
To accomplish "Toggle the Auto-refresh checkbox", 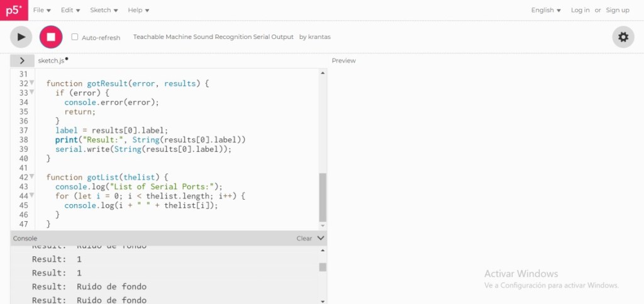I will [75, 37].
